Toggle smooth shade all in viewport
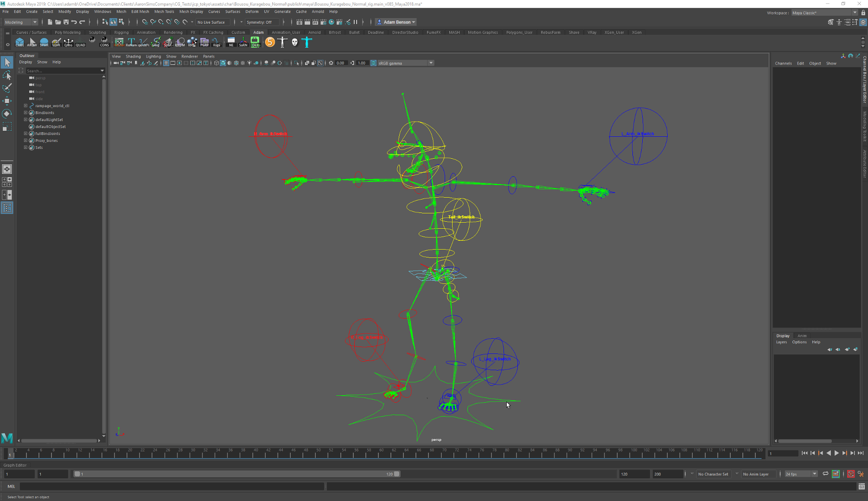Image resolution: width=868 pixels, height=501 pixels. pyautogui.click(x=223, y=63)
